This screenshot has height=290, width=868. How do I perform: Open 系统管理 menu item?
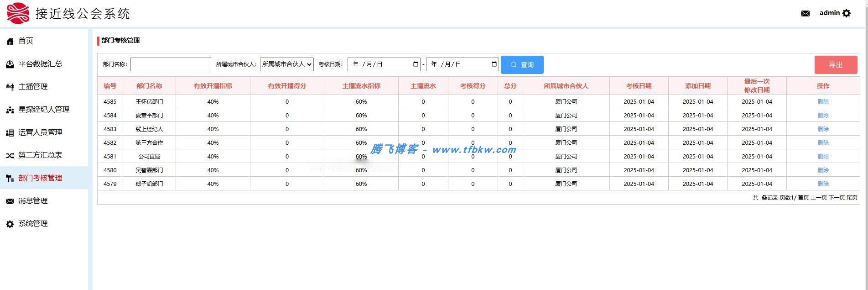pos(33,224)
